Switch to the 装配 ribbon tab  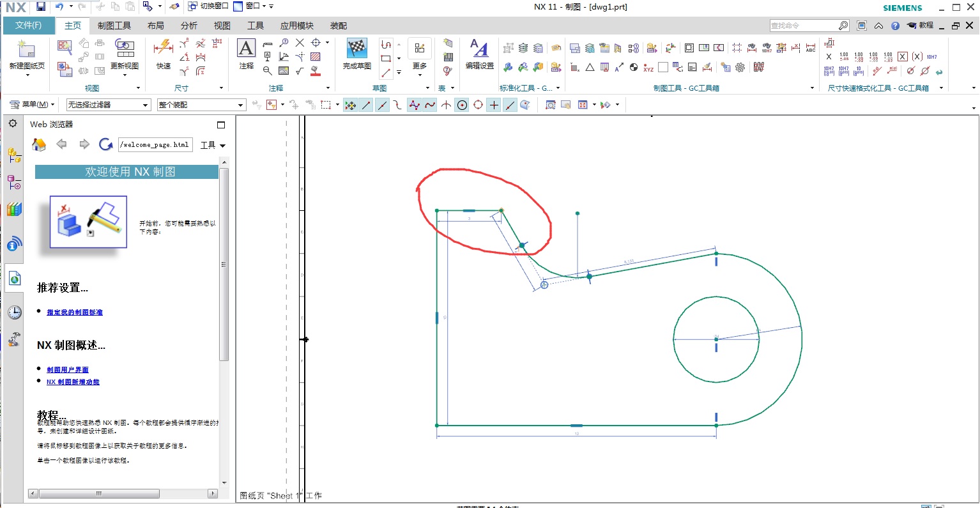[339, 26]
